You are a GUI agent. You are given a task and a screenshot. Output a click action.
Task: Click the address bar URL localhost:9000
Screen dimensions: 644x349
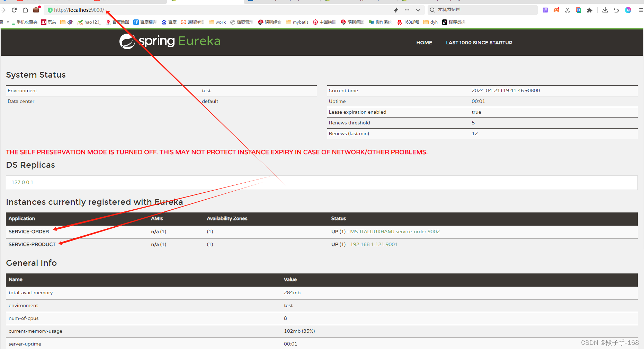(79, 10)
